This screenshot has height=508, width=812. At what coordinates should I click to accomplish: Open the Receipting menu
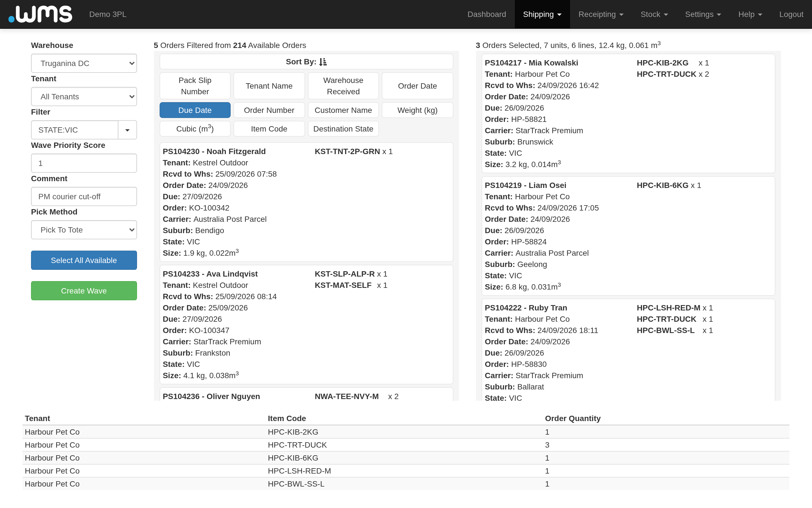tap(601, 14)
